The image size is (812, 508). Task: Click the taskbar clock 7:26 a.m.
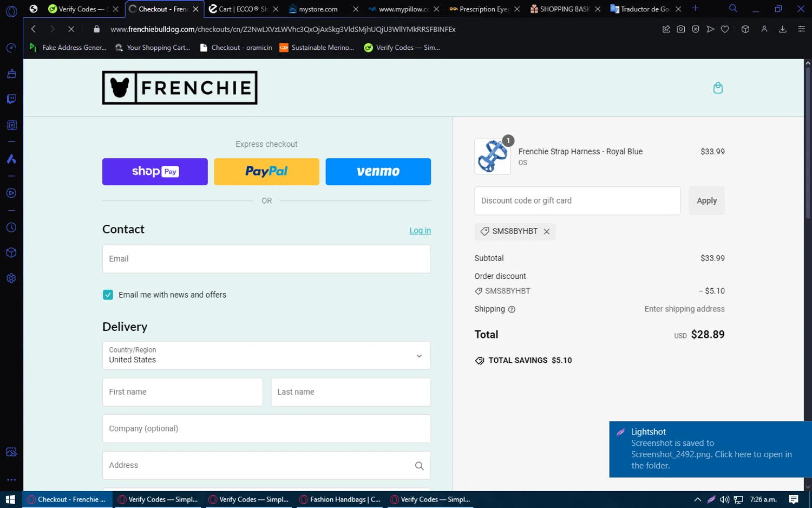tap(763, 499)
